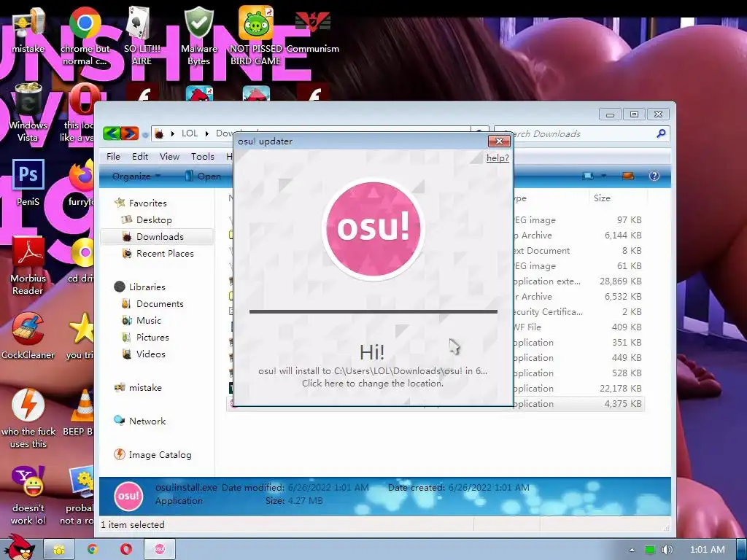Open the view options dropdown arrow

click(603, 176)
